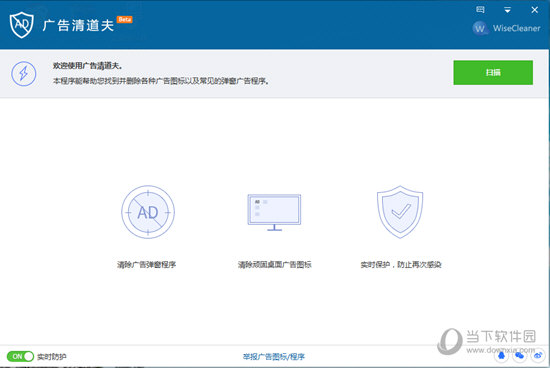The height and width of the screenshot is (368, 550).
Task: Click the 实时防护 label beside the switch
Action: pyautogui.click(x=52, y=357)
